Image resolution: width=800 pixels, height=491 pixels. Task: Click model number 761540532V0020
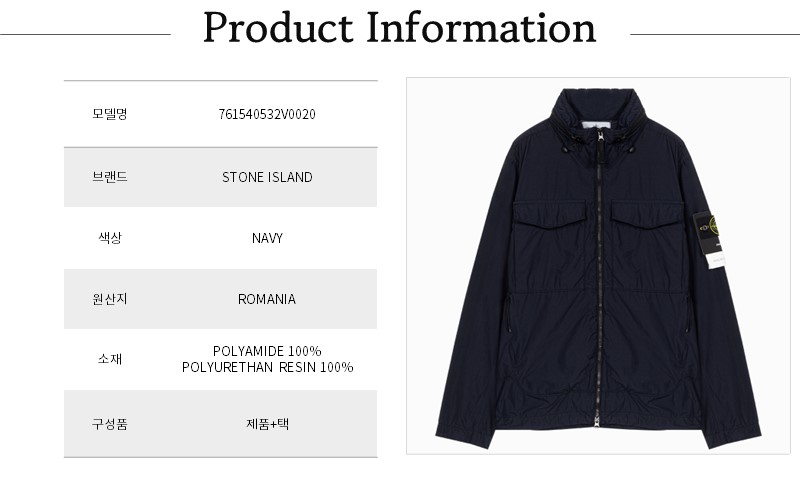point(267,113)
